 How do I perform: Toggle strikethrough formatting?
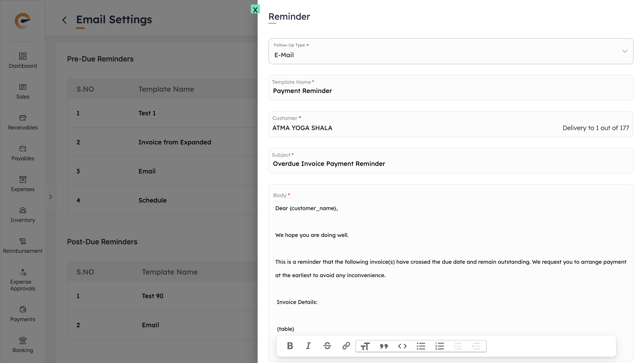tap(327, 346)
